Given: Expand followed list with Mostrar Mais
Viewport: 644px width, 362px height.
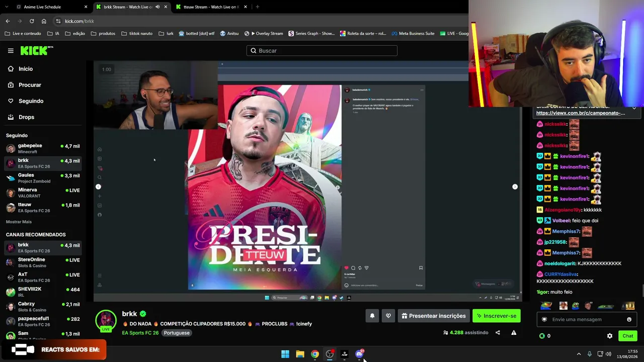Looking at the screenshot, I should tap(19, 222).
